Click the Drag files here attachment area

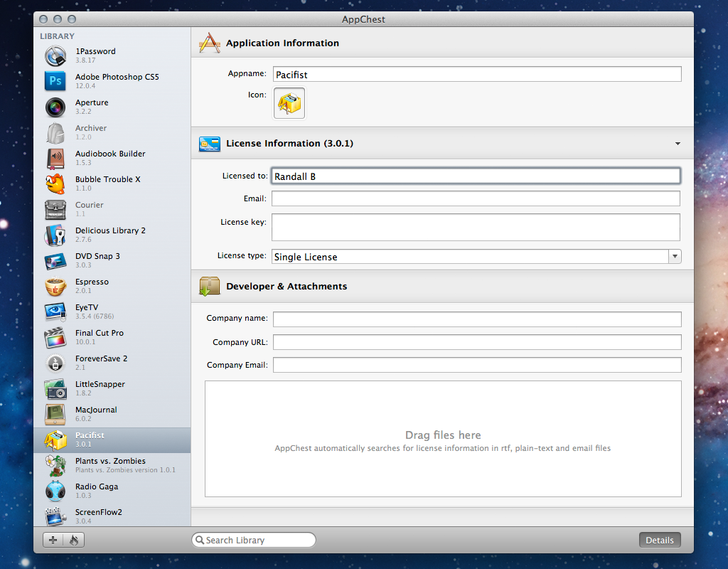[x=443, y=439]
